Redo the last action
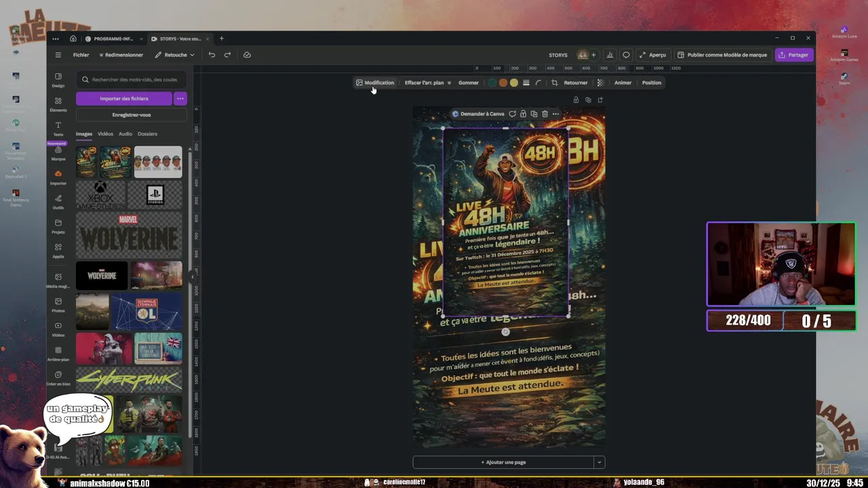Viewport: 868px width, 488px height. coord(227,55)
